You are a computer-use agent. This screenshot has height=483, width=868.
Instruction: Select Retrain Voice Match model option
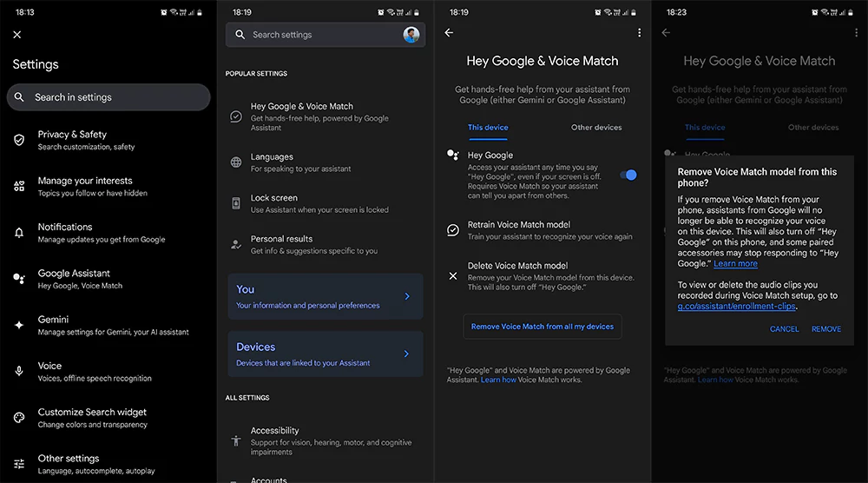[x=542, y=230]
